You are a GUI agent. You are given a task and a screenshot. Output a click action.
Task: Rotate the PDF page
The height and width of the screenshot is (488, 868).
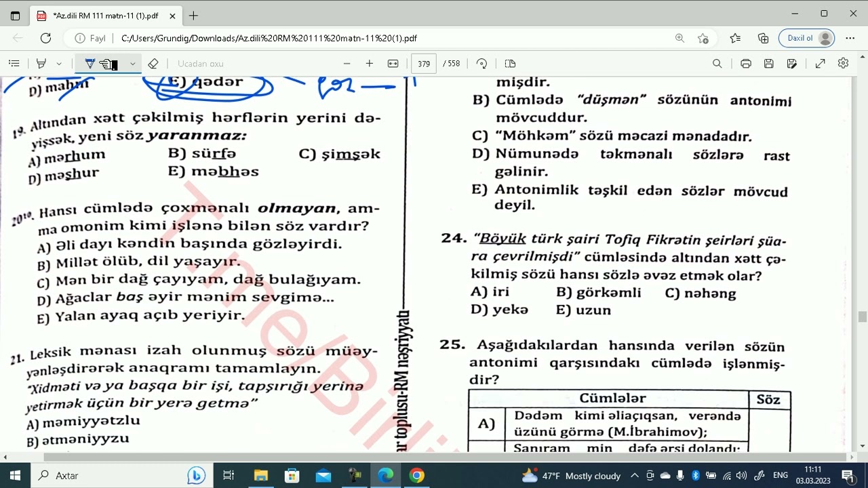pos(481,64)
